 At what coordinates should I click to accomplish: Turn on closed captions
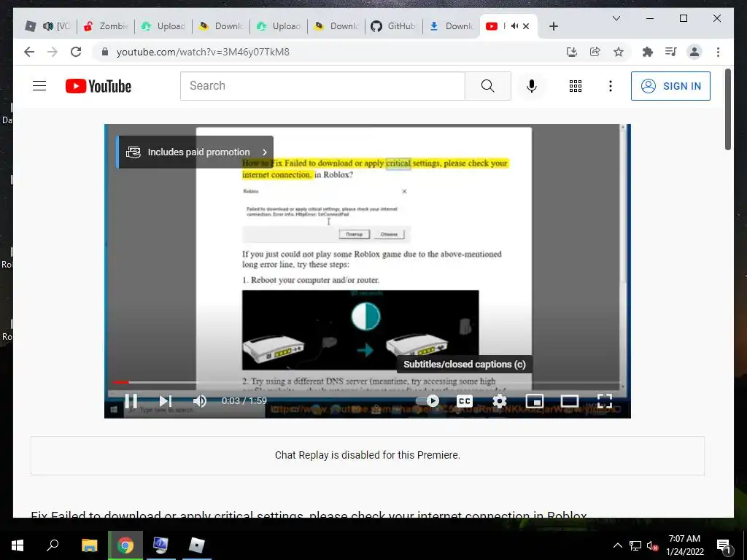tap(465, 401)
